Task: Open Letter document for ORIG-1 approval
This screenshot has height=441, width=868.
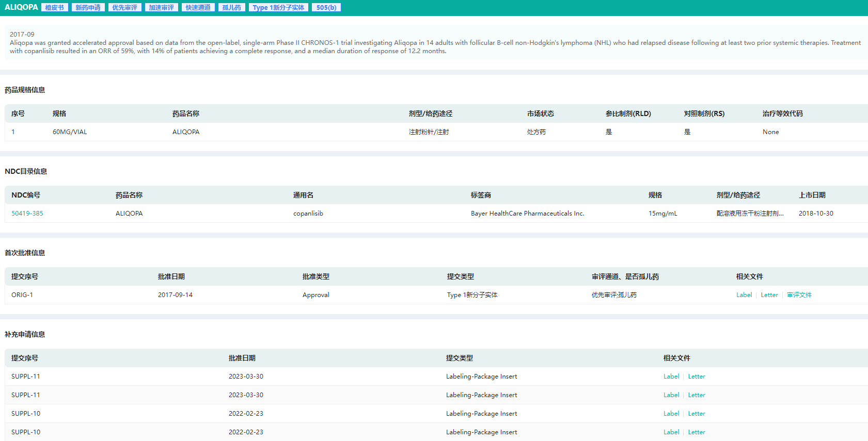Action: [769, 295]
